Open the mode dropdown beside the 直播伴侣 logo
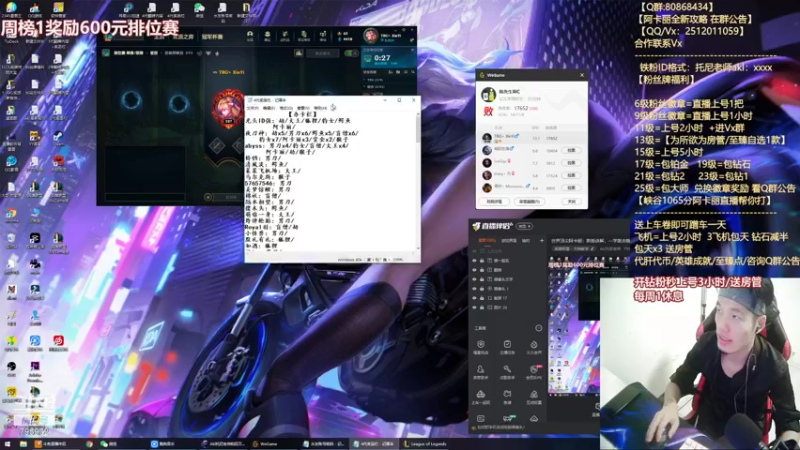 [x=524, y=226]
